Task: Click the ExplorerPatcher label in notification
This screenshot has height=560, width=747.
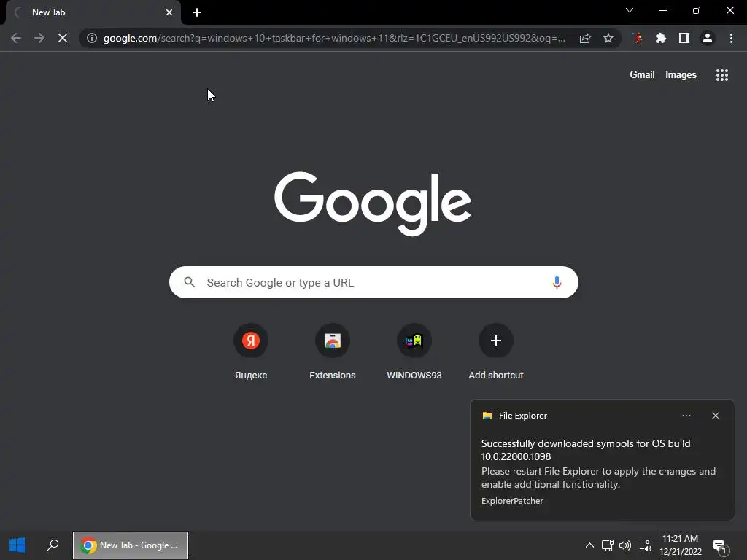Action: (512, 501)
